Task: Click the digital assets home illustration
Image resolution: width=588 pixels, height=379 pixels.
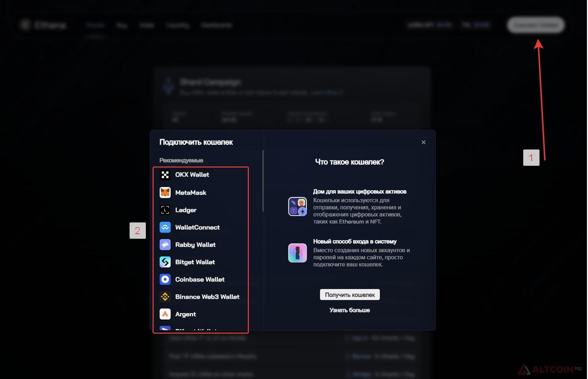Action: pyautogui.click(x=297, y=207)
